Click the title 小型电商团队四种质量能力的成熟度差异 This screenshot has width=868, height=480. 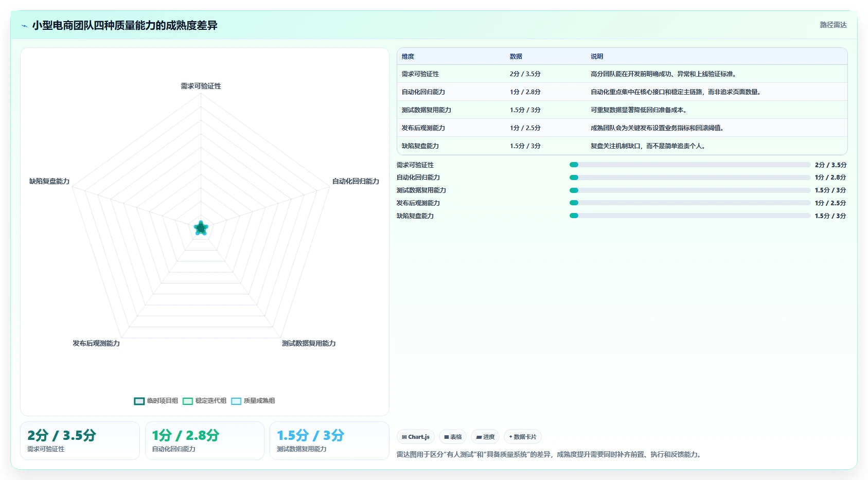(x=125, y=25)
